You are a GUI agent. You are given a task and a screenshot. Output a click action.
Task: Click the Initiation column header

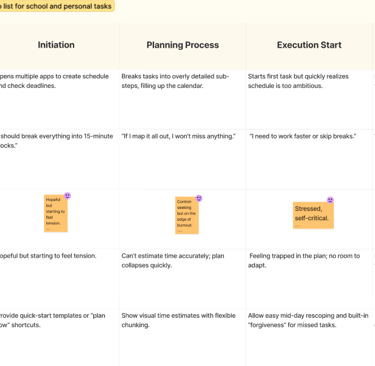point(56,45)
